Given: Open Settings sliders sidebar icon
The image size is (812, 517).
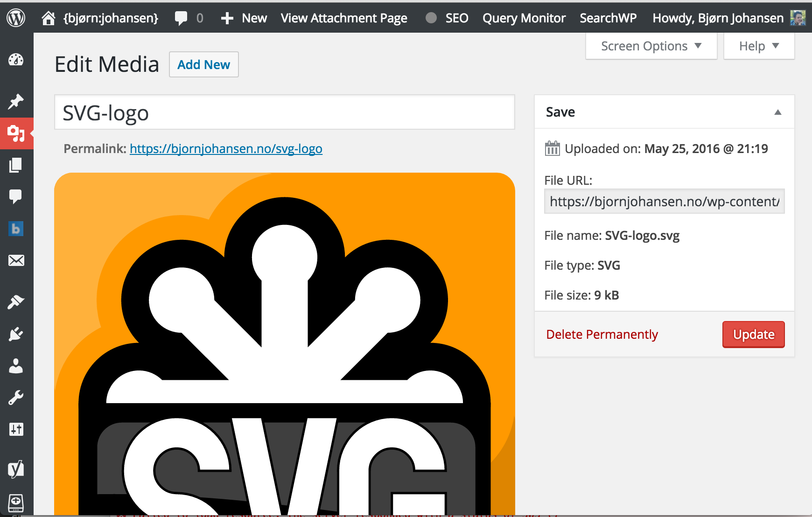Looking at the screenshot, I should point(16,429).
